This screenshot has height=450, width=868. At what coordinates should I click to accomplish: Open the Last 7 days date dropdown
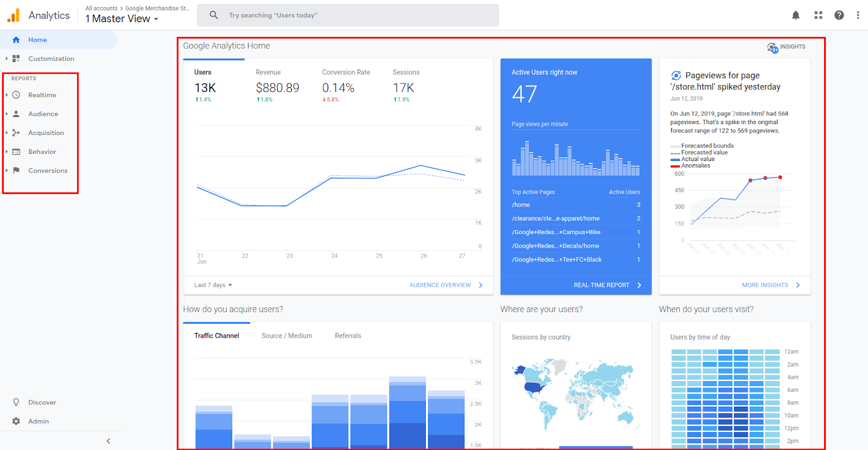tap(213, 285)
